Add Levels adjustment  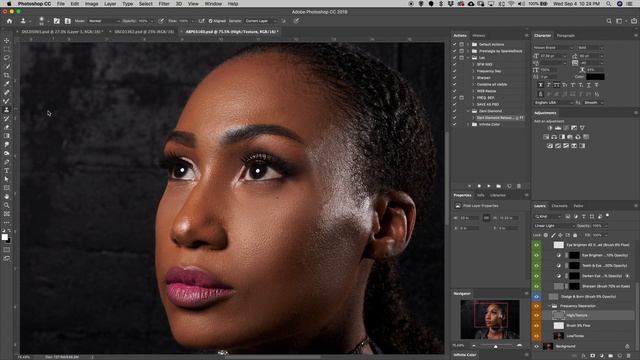click(558, 128)
